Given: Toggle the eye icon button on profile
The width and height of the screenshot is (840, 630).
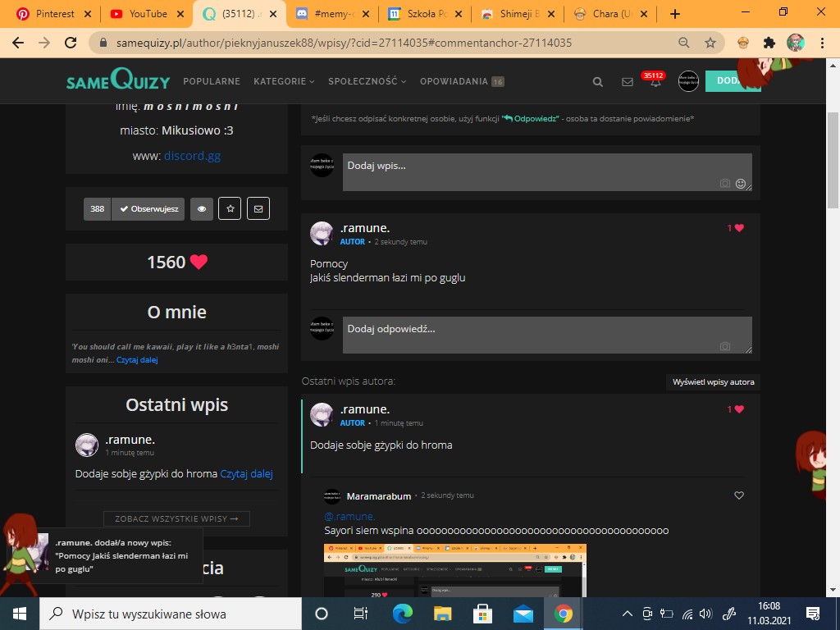Looking at the screenshot, I should point(202,209).
